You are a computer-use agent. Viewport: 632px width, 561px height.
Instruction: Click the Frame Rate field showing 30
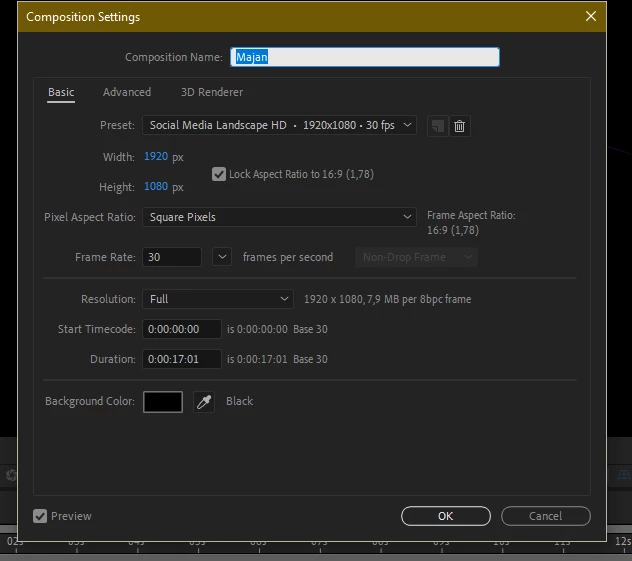tap(172, 257)
